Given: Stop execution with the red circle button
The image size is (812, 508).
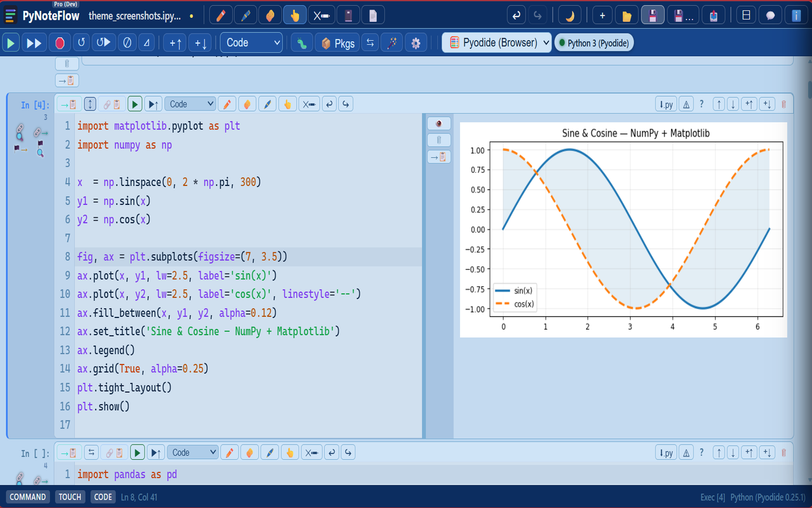Looking at the screenshot, I should (59, 43).
